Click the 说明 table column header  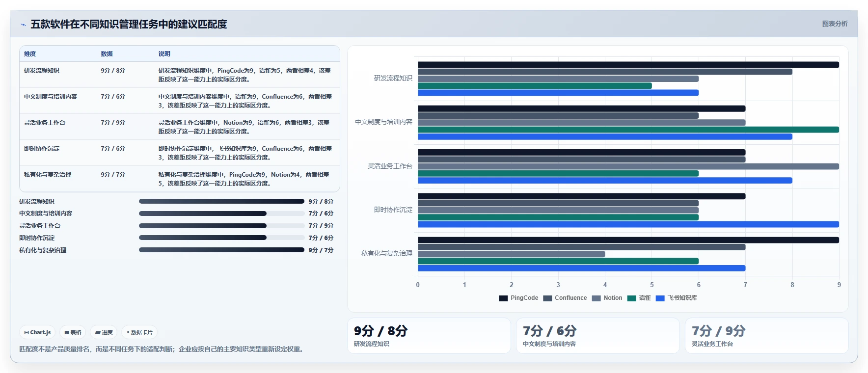click(164, 54)
